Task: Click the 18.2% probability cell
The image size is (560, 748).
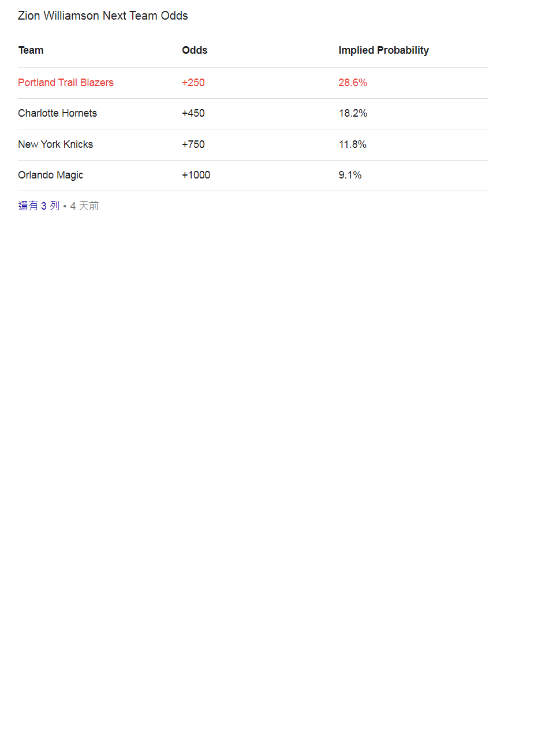Action: click(x=353, y=113)
